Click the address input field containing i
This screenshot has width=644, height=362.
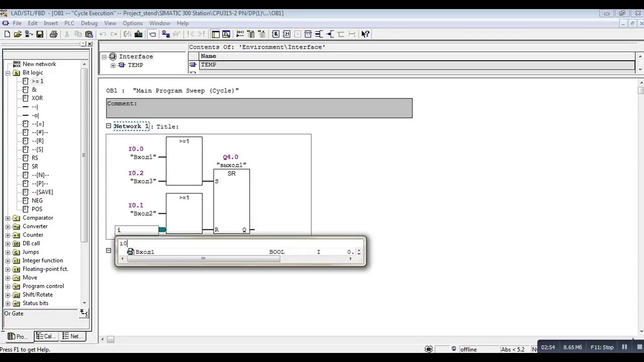pos(136,230)
